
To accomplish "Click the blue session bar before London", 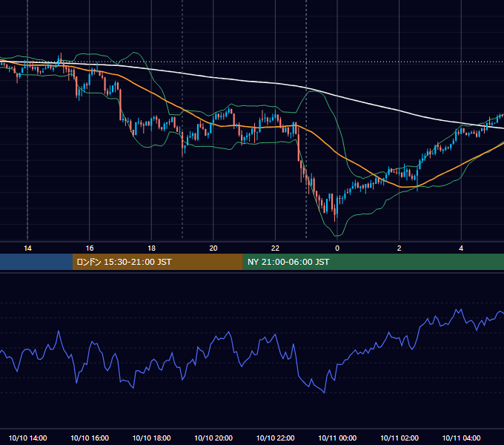I will point(36,262).
